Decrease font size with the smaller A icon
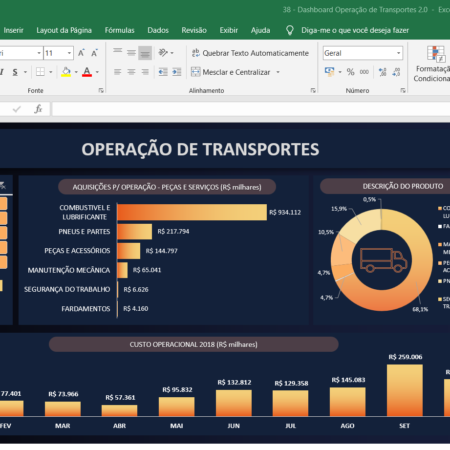450x450 pixels. tap(94, 53)
